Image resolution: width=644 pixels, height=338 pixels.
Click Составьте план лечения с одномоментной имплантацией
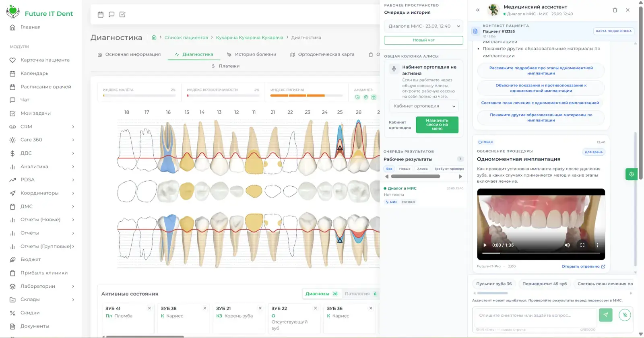click(x=540, y=103)
